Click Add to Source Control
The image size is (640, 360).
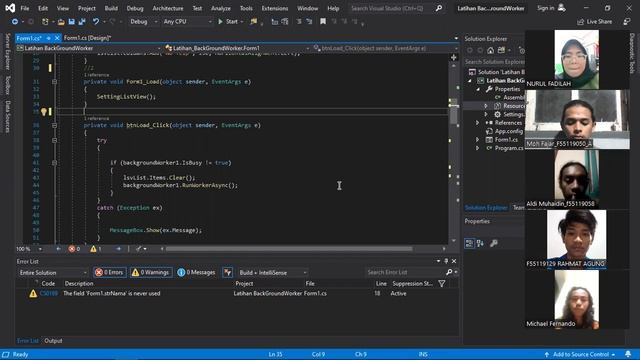[x=580, y=354]
